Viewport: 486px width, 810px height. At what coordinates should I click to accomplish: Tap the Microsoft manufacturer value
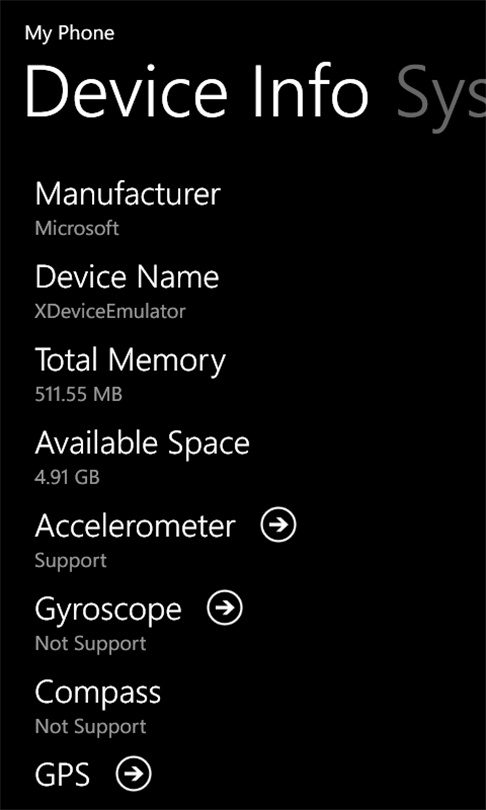pos(77,228)
